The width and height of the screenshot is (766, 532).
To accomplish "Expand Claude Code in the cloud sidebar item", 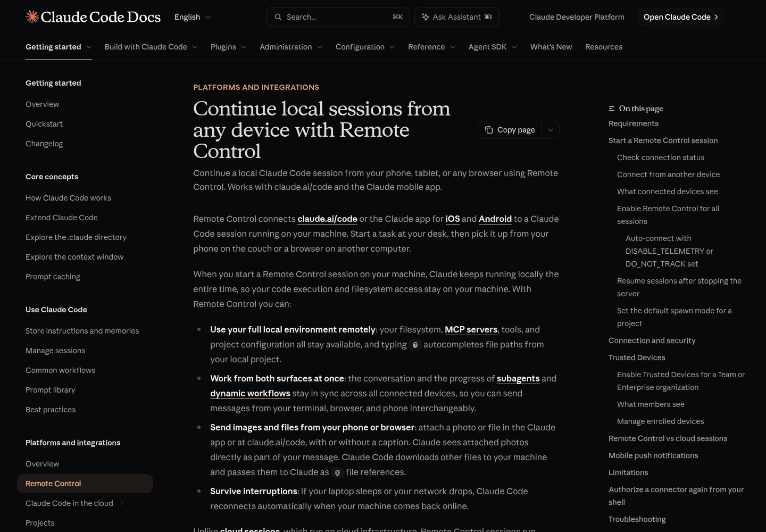I will pyautogui.click(x=122, y=503).
